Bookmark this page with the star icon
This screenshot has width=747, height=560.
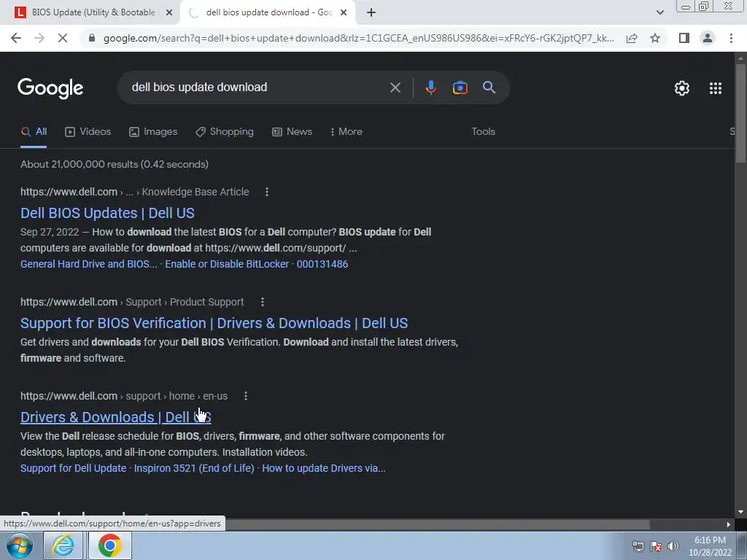tap(655, 38)
